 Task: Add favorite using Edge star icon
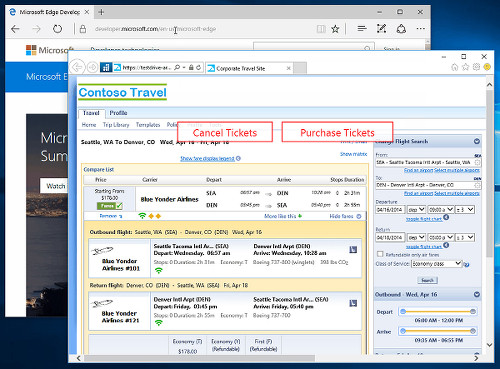[335, 29]
